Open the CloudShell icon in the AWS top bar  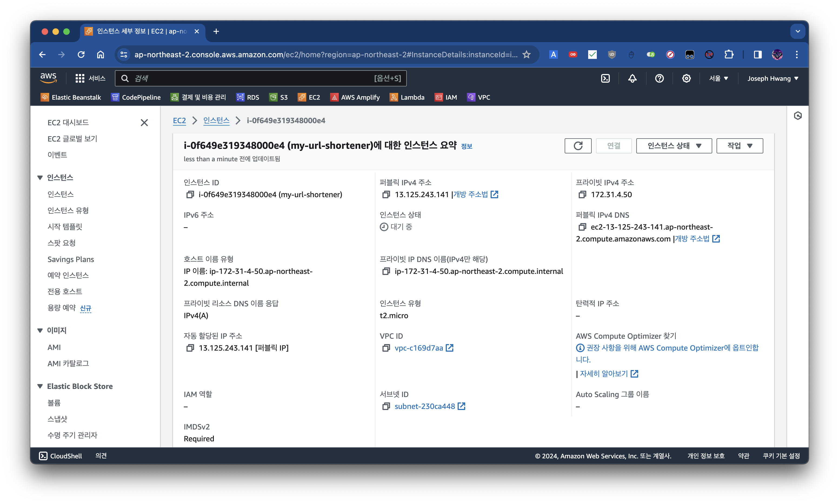pyautogui.click(x=605, y=78)
